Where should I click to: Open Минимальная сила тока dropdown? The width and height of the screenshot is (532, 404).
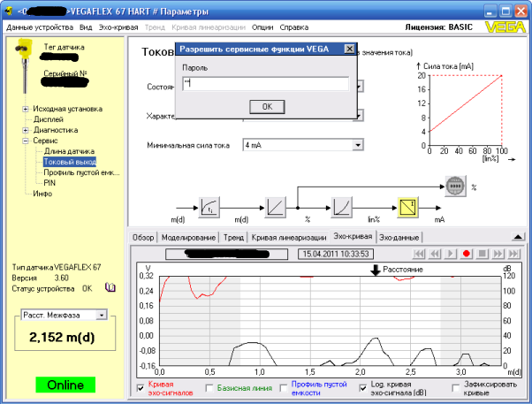(x=358, y=145)
